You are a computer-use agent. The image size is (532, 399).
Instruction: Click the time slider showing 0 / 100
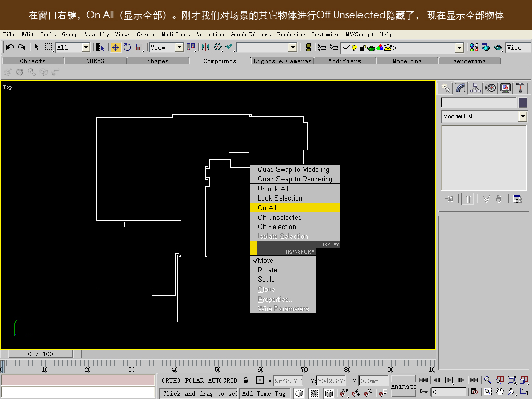(x=41, y=354)
